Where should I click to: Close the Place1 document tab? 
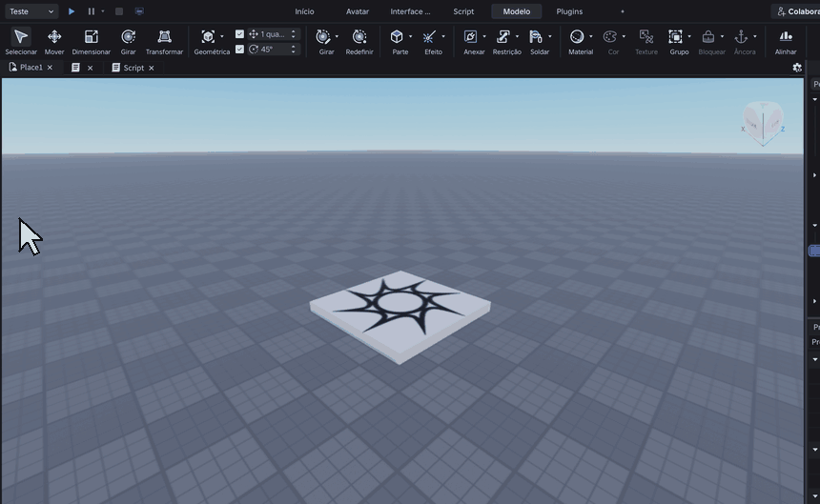pos(51,68)
